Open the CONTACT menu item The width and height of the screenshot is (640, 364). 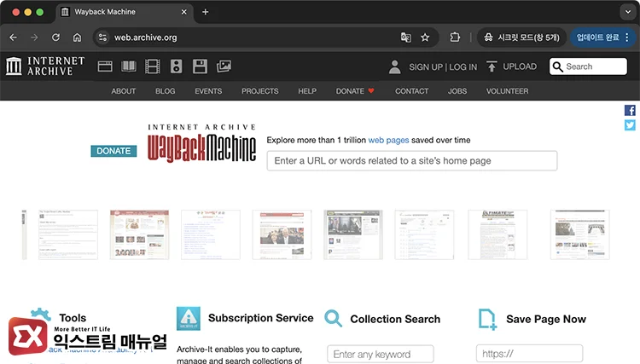411,91
